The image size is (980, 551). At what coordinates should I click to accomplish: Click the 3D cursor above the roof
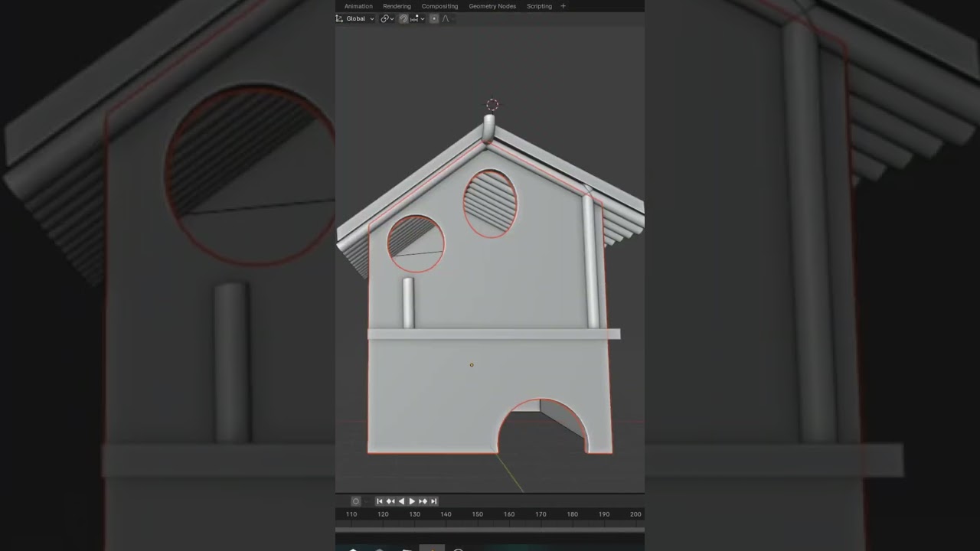(x=492, y=105)
